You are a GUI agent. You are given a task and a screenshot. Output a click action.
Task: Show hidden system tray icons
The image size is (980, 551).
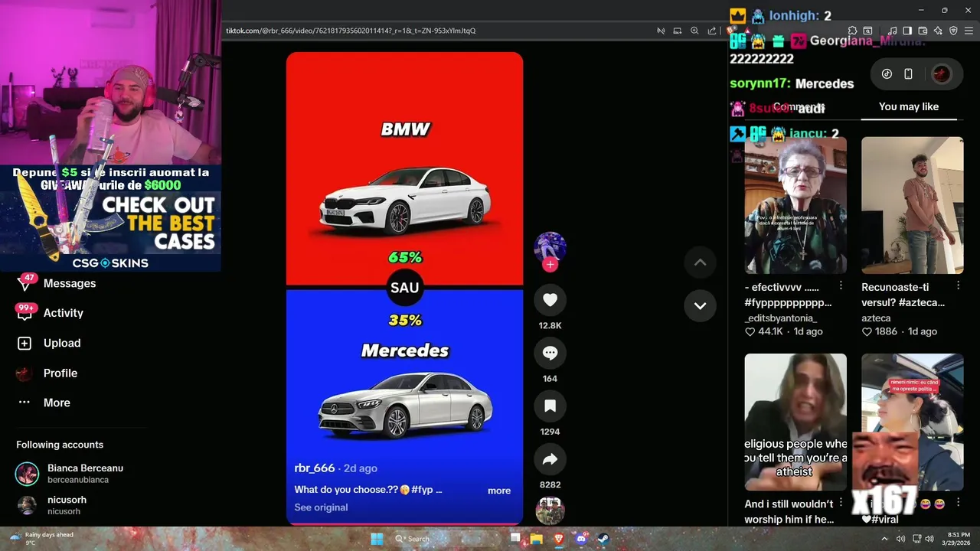click(884, 539)
